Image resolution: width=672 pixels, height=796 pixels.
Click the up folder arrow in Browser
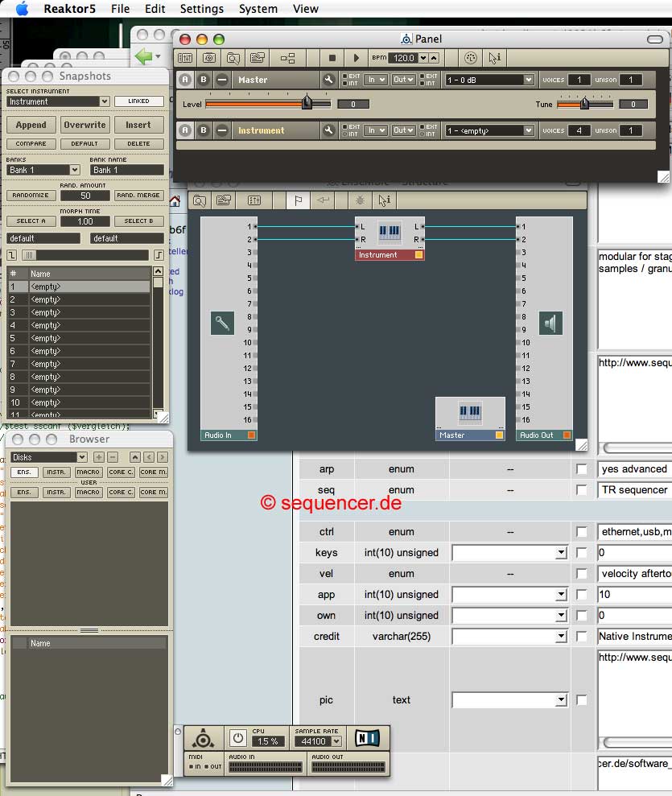point(135,457)
